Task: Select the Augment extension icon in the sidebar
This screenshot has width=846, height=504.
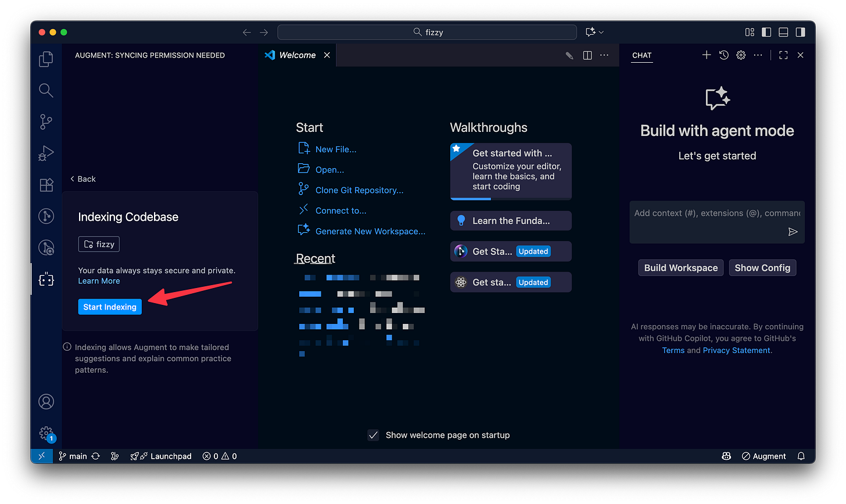Action: point(45,279)
